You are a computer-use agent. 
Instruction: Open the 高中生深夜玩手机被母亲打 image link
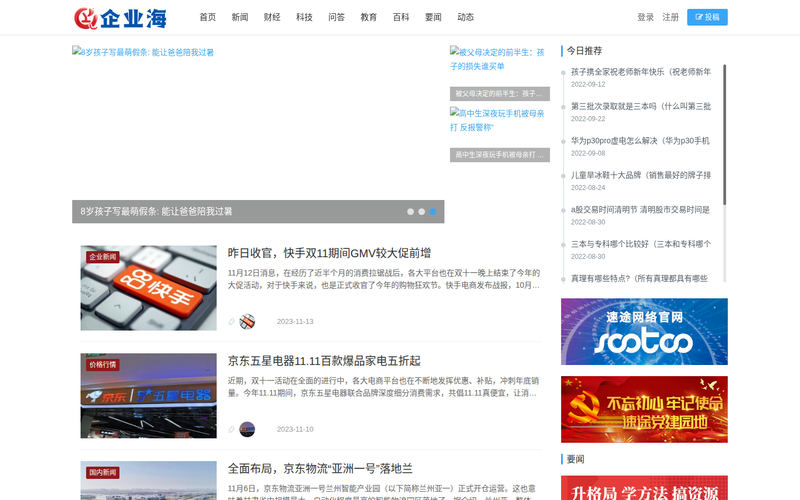click(497, 120)
